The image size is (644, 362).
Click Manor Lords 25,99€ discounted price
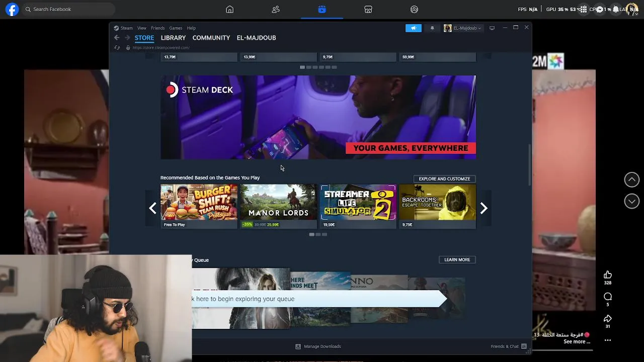click(x=273, y=225)
